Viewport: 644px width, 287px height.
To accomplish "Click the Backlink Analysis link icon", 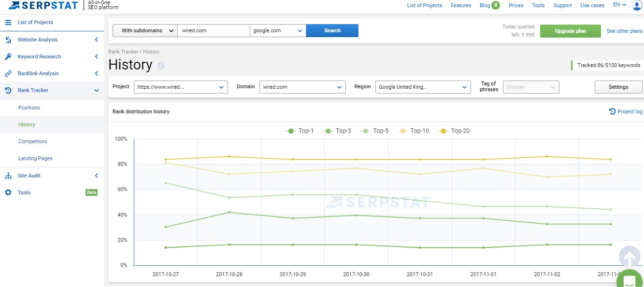I will click(x=8, y=73).
